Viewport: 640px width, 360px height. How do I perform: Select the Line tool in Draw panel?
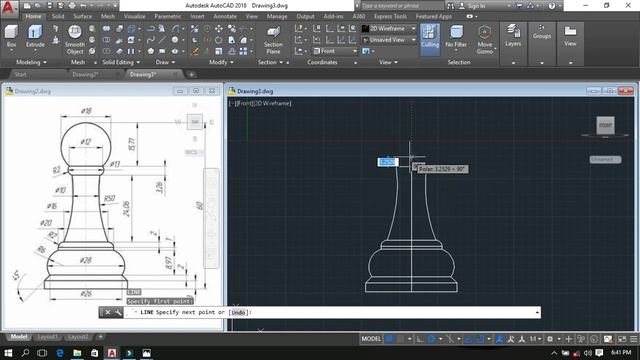click(162, 40)
